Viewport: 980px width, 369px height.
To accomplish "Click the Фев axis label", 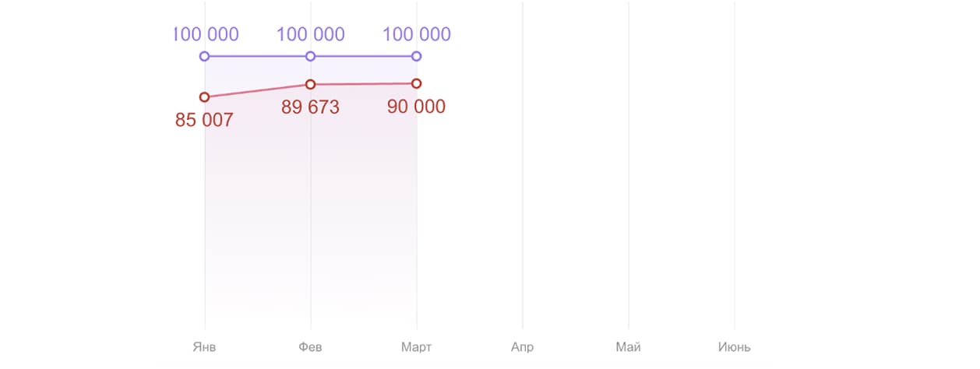I will point(310,347).
